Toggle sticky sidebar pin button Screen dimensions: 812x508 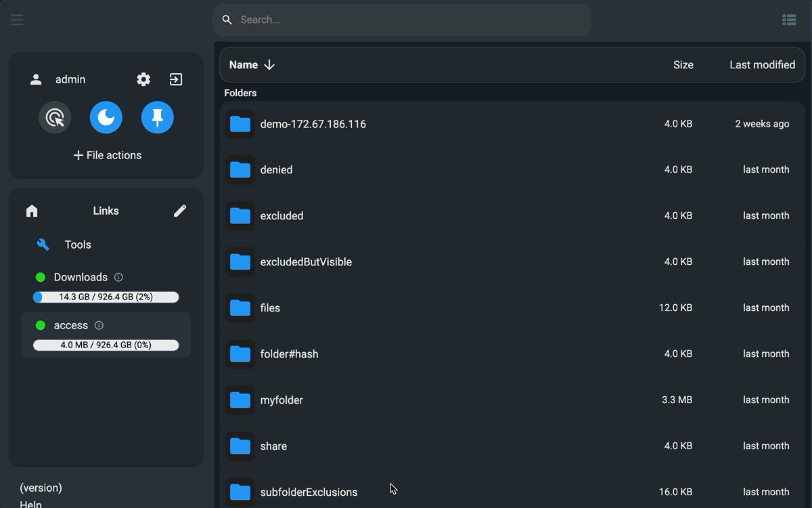[x=158, y=117]
